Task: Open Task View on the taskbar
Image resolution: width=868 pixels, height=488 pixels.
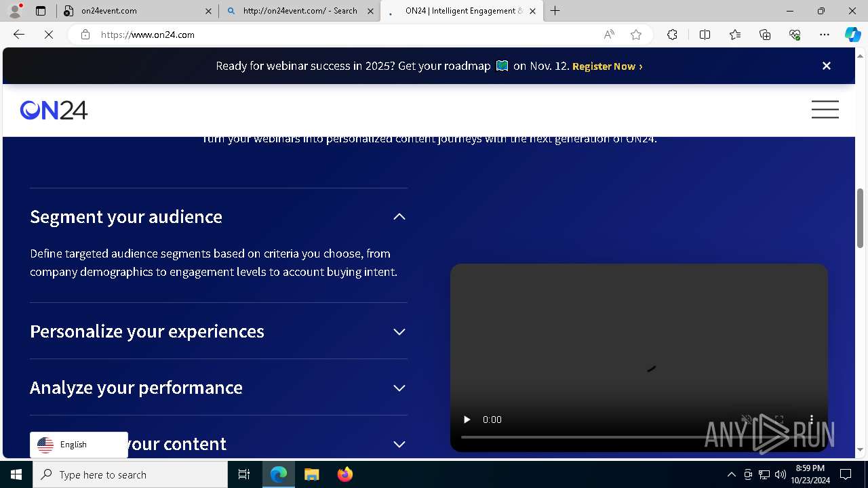Action: 244,474
